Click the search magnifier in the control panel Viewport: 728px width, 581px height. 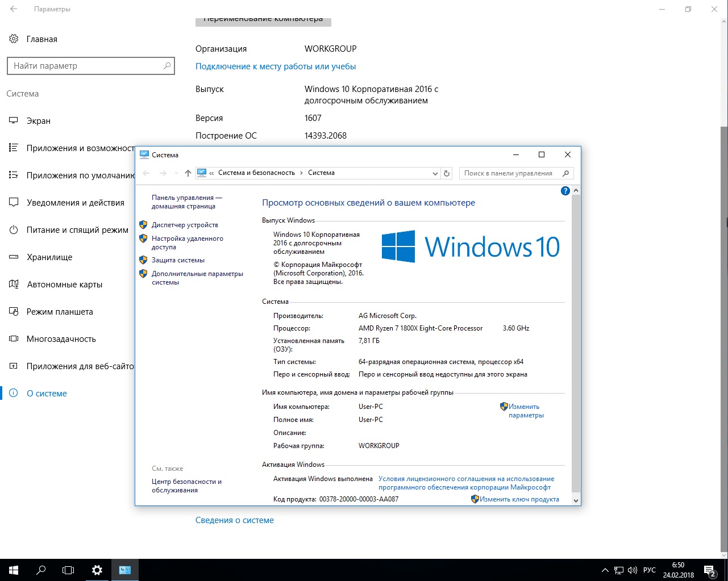(565, 173)
